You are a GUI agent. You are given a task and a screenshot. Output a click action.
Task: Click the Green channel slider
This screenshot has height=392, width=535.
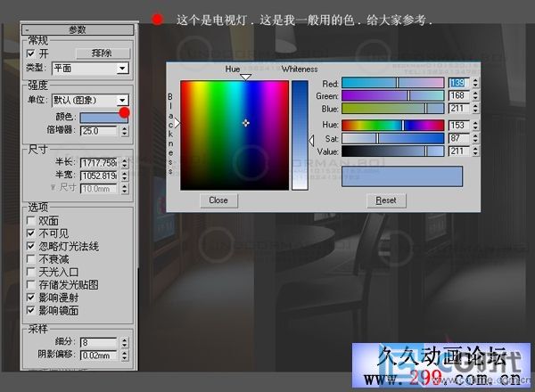coord(393,96)
